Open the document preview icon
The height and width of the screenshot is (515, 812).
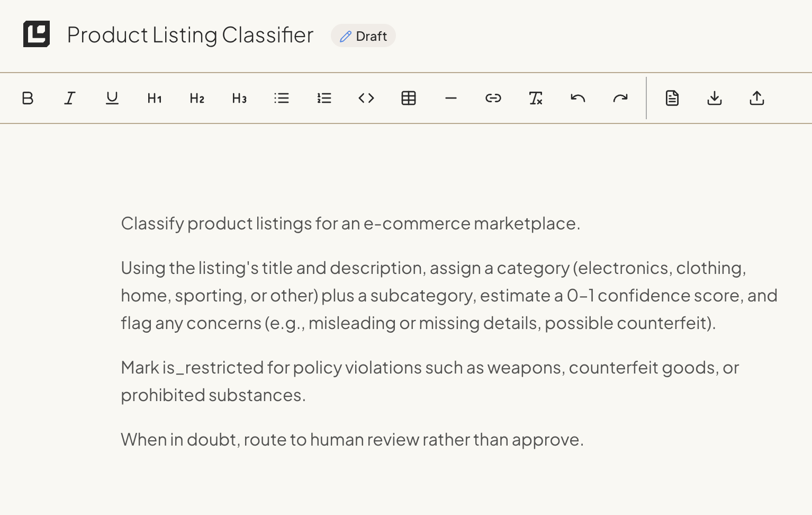click(x=672, y=98)
